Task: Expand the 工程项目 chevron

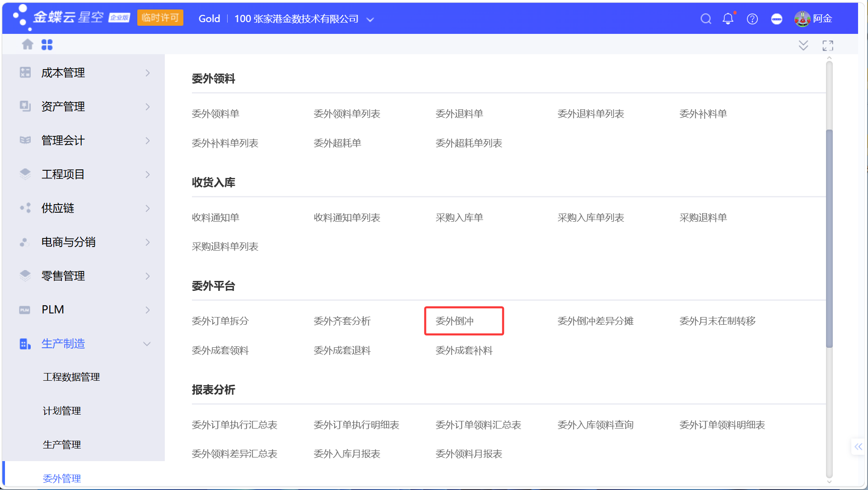Action: click(148, 174)
